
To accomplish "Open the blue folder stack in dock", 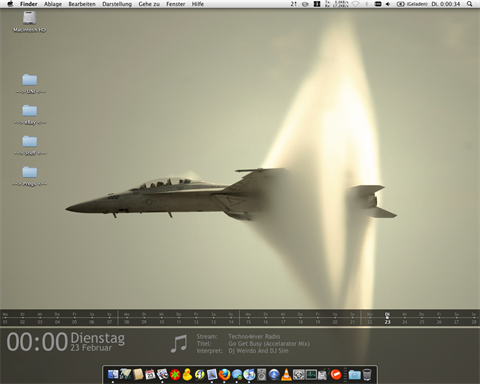I will pyautogui.click(x=355, y=375).
